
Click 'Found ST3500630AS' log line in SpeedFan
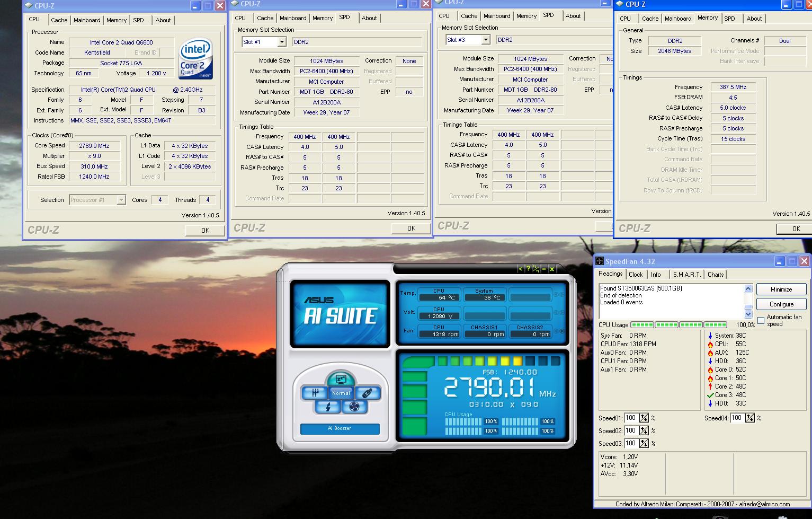tap(641, 288)
